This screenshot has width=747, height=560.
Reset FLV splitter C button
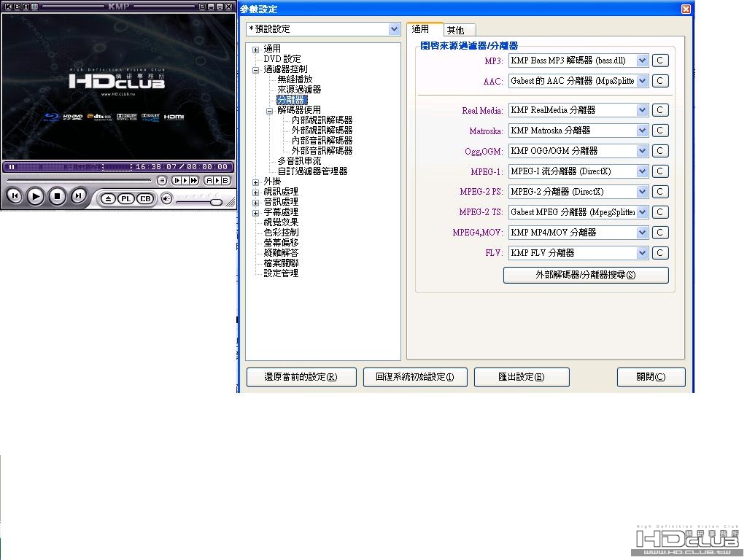659,253
